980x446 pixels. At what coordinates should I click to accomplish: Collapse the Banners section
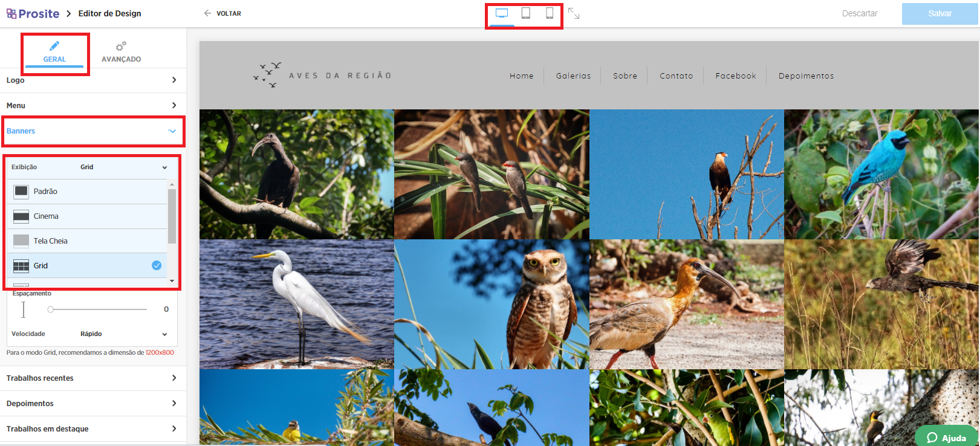click(x=92, y=131)
